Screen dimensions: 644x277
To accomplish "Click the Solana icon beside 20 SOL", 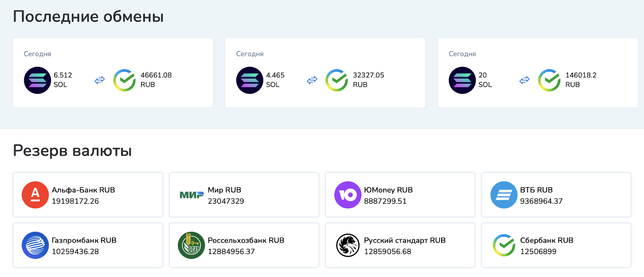I will (x=462, y=80).
